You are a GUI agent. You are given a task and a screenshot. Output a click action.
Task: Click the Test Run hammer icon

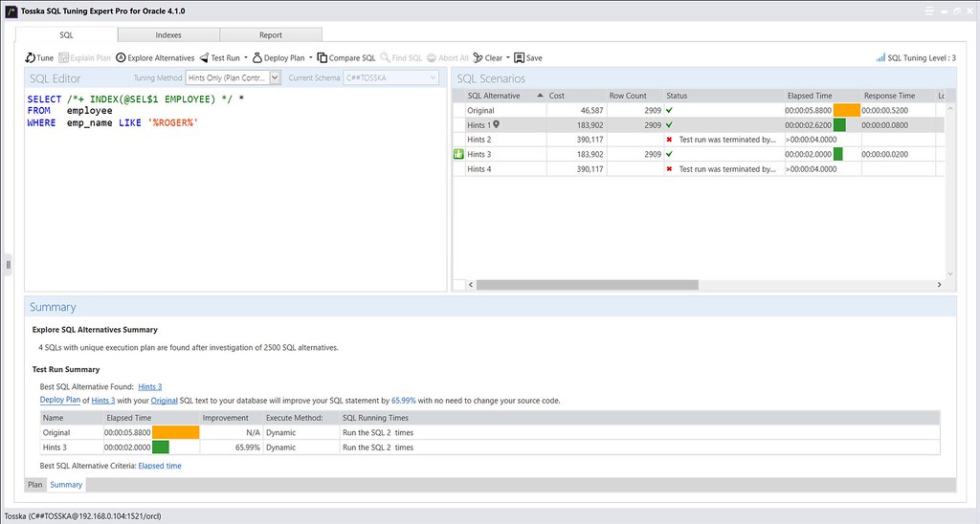216,57
